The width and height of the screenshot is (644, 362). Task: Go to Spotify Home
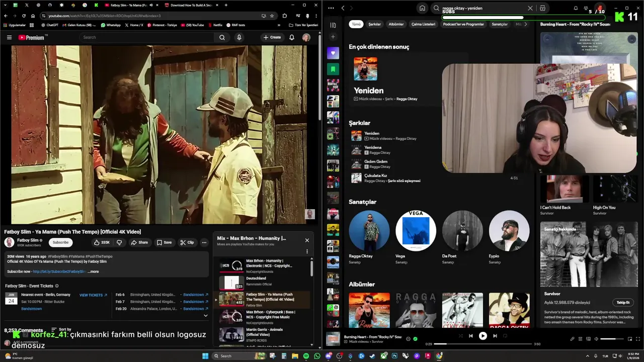click(x=422, y=8)
